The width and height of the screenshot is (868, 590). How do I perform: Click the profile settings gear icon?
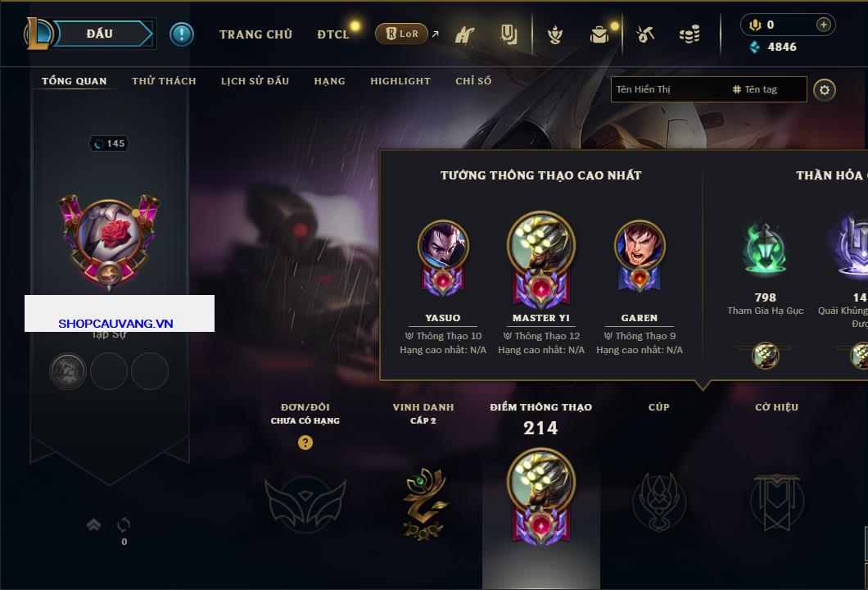pyautogui.click(x=825, y=90)
